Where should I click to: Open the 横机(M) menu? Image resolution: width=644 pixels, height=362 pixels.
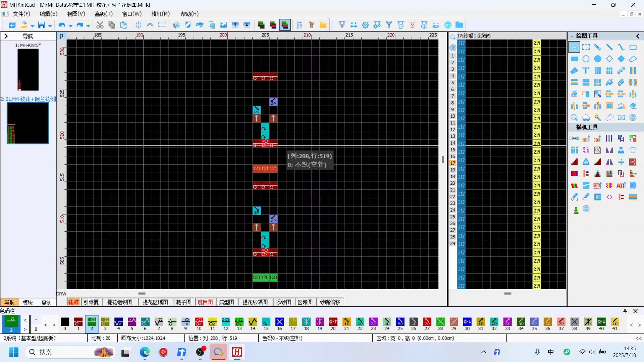click(x=160, y=14)
